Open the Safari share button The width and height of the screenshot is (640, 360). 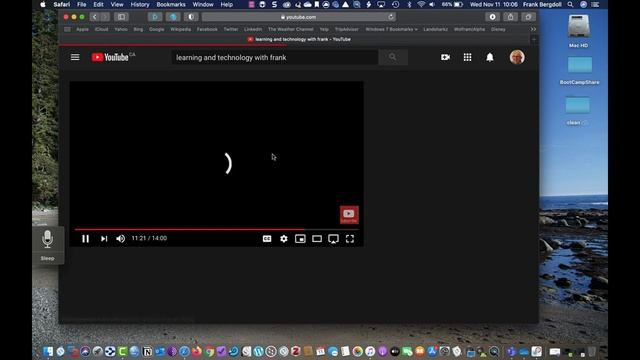click(x=510, y=17)
